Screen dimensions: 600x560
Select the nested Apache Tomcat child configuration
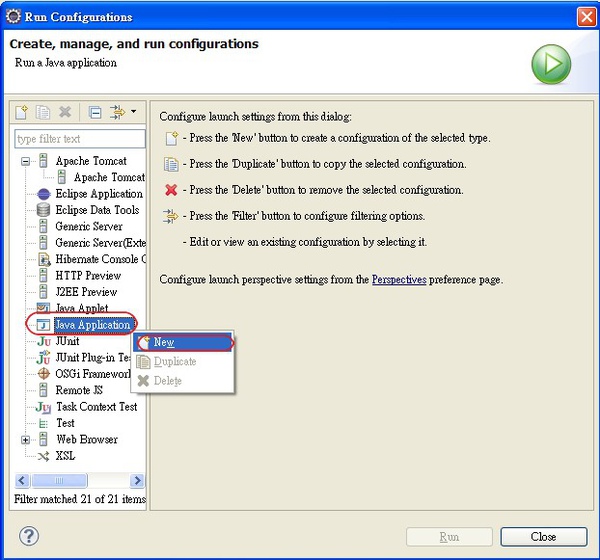[x=109, y=177]
